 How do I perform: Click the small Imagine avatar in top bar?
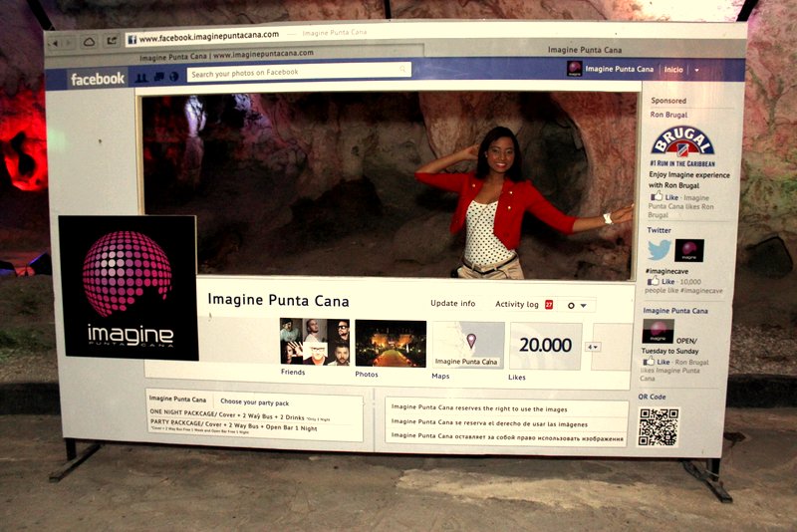click(x=575, y=69)
